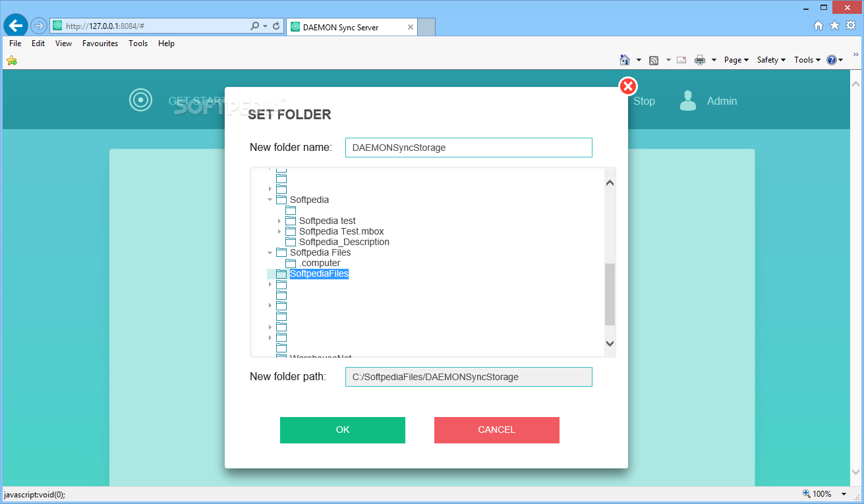Collapse the Softpedia Files folder node

pos(270,252)
